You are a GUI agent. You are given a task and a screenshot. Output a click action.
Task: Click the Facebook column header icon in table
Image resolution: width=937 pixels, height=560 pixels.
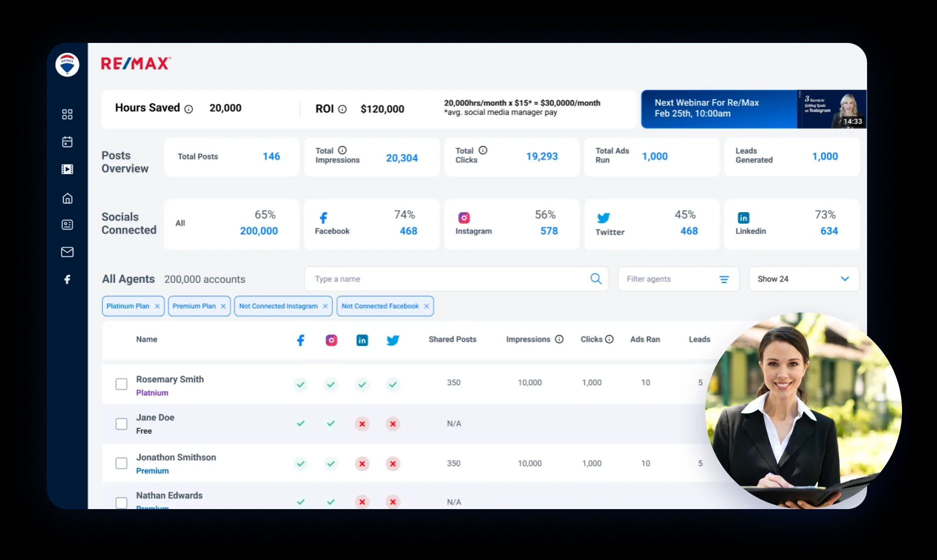pyautogui.click(x=301, y=340)
